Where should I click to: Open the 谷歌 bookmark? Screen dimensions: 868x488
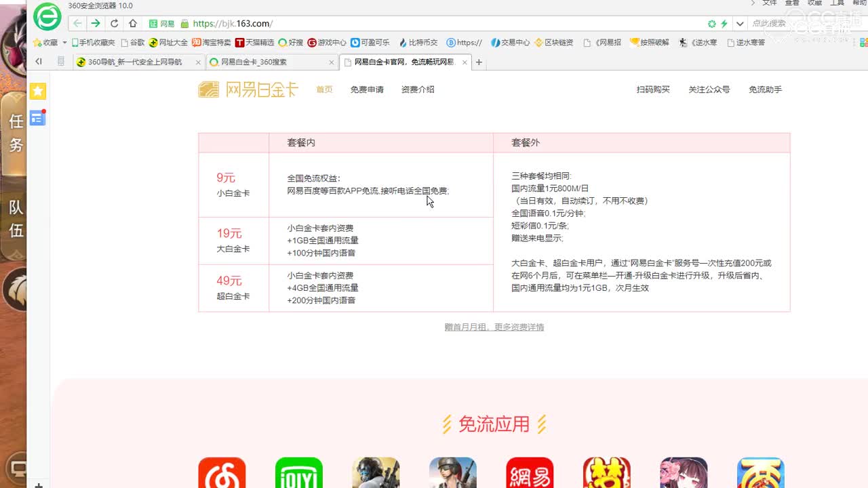click(132, 42)
